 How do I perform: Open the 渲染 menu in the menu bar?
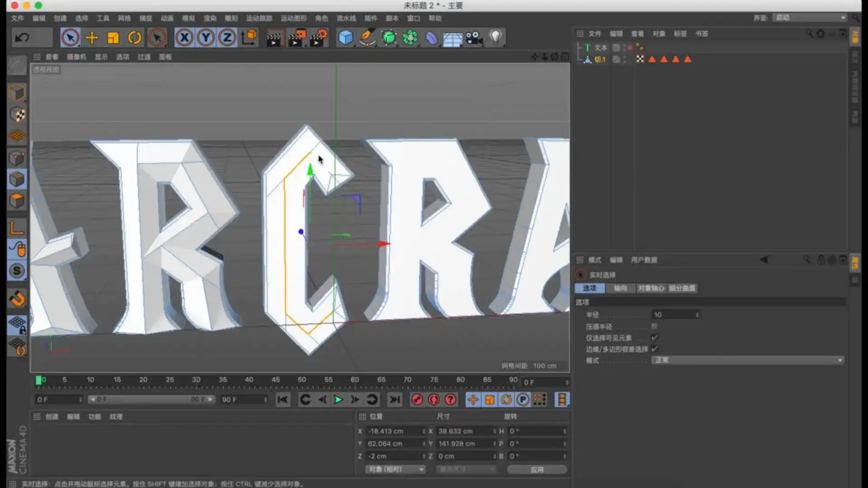pyautogui.click(x=211, y=19)
